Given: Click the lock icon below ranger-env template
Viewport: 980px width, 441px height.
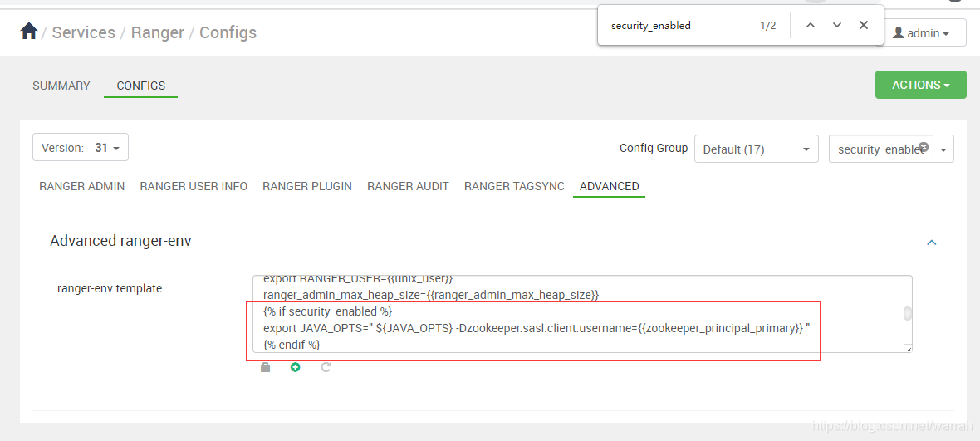Looking at the screenshot, I should (265, 367).
